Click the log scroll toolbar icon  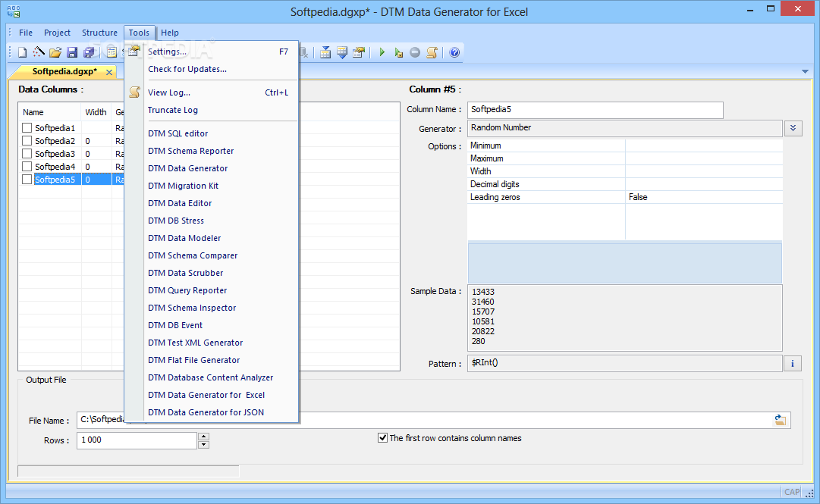432,52
